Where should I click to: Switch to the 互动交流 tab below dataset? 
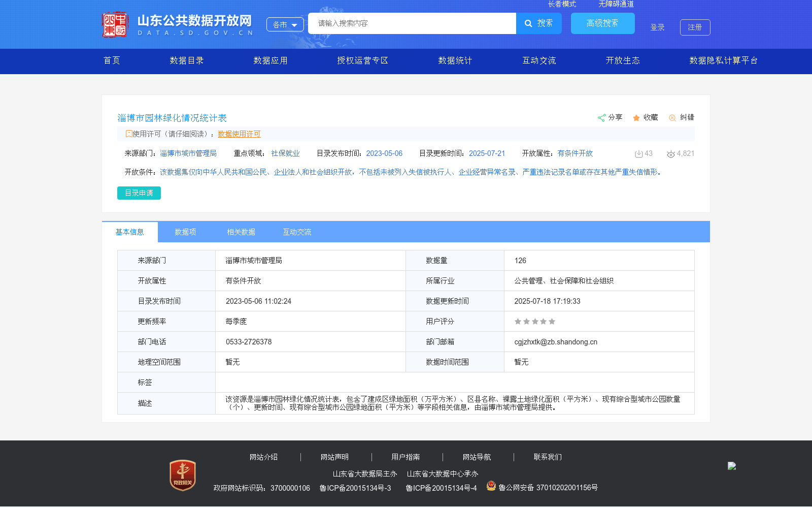[297, 232]
